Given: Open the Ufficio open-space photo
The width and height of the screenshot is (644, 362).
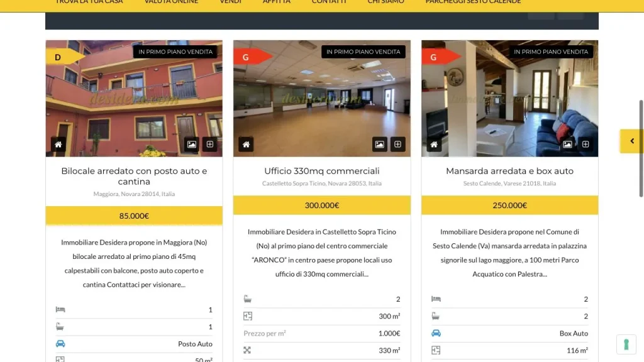Looking at the screenshot, I should click(322, 99).
